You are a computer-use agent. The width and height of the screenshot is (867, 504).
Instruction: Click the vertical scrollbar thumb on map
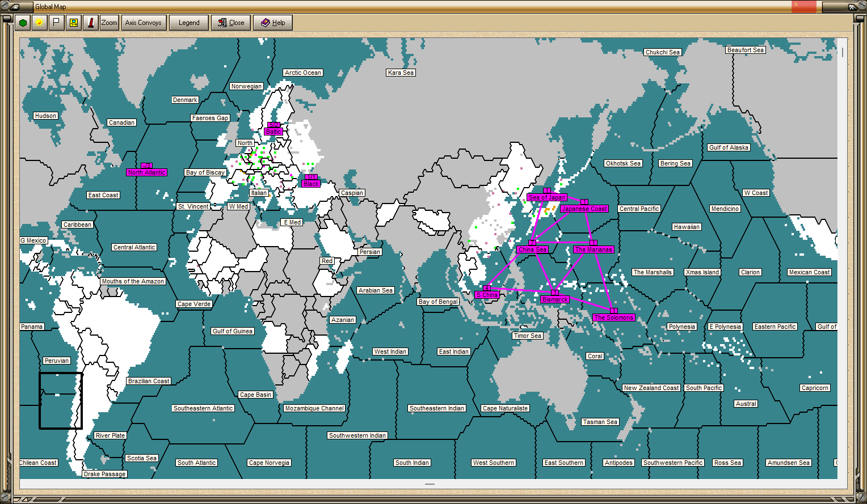point(842,52)
